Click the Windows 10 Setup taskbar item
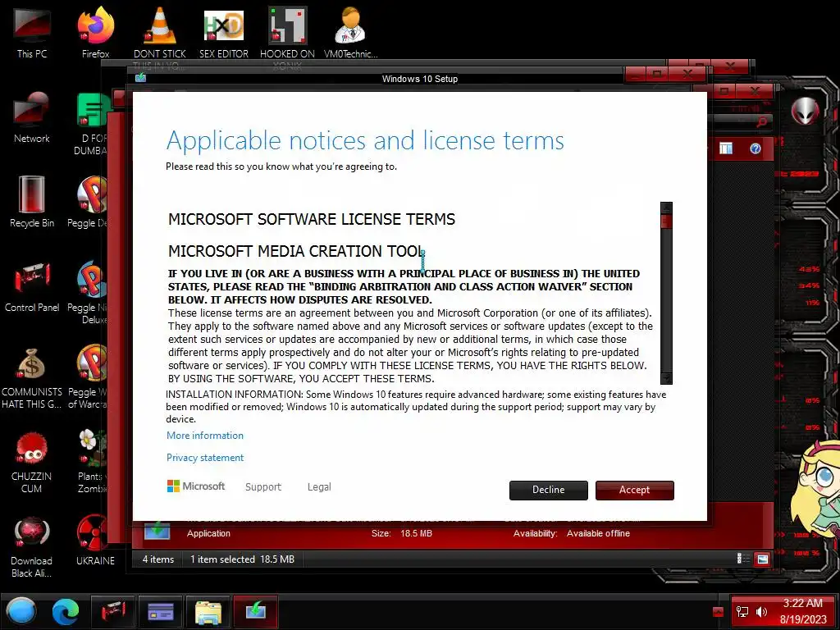 point(256,611)
